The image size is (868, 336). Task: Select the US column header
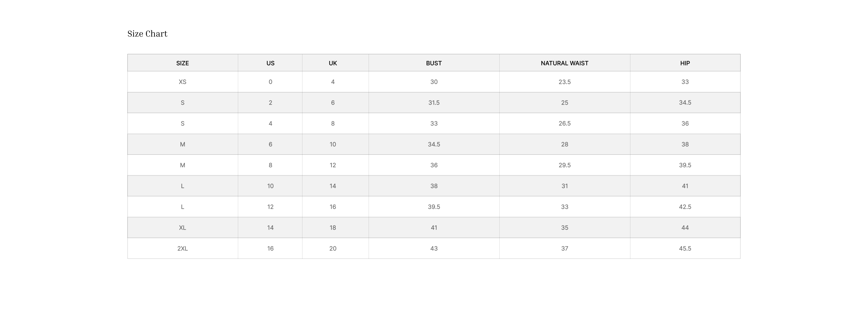click(270, 63)
